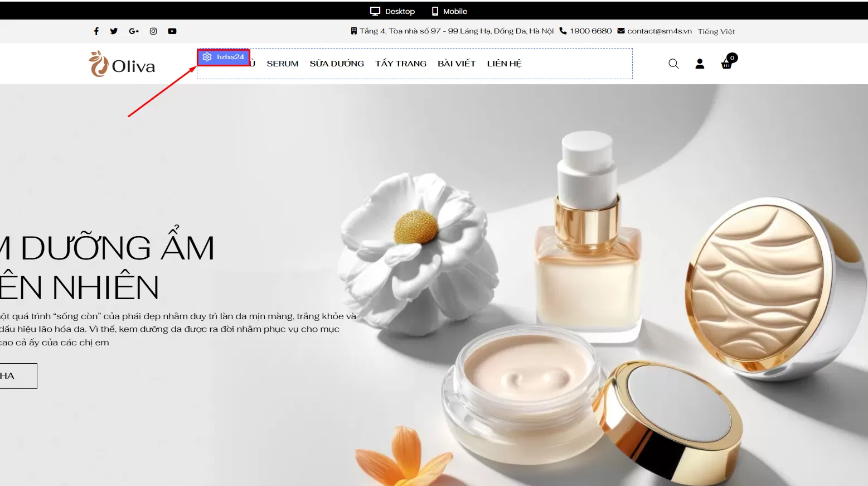Open the shopping cart basket
Screen dimensions: 868x486
(x=726, y=64)
